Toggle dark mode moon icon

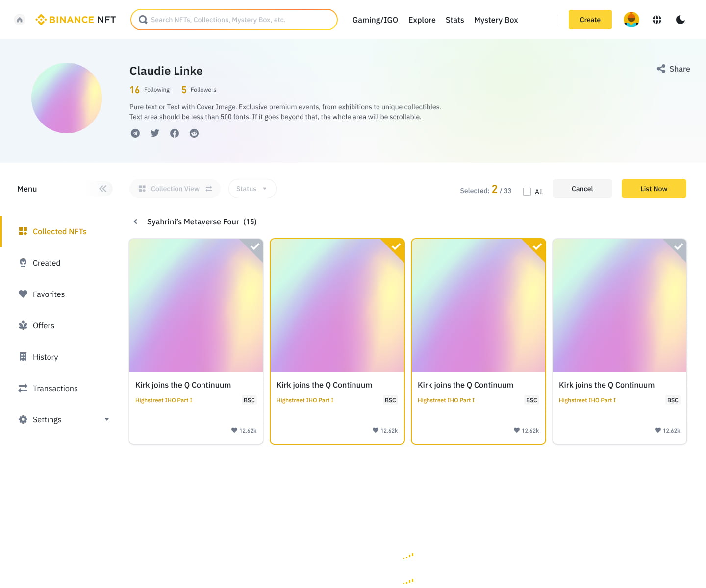tap(681, 20)
